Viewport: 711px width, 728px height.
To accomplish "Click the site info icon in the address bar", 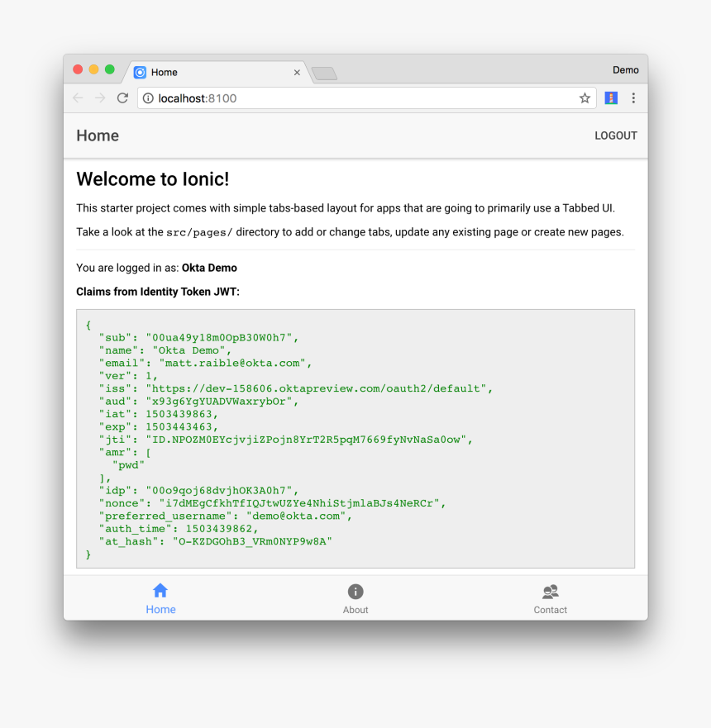I will coord(148,98).
